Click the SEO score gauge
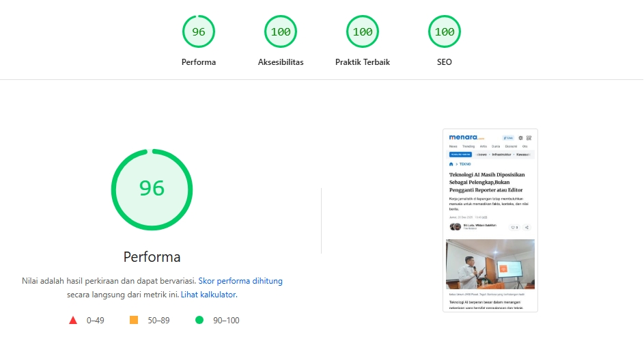The width and height of the screenshot is (644, 337). [445, 31]
